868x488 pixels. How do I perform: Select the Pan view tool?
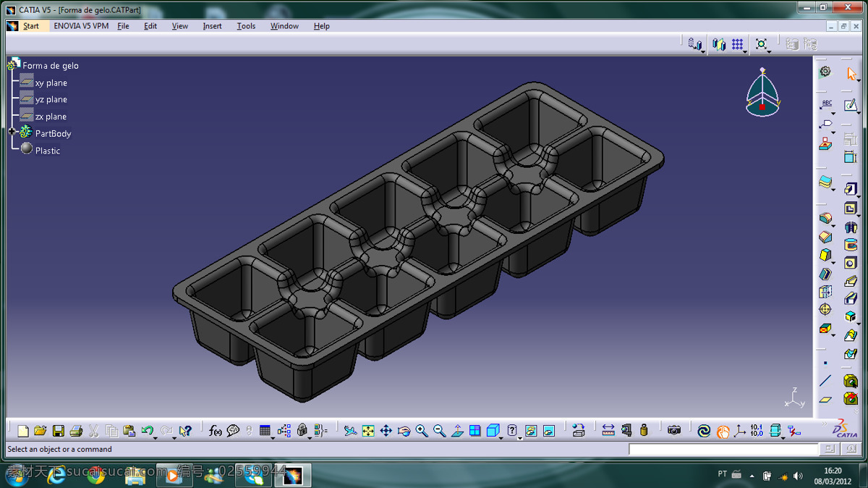(386, 431)
